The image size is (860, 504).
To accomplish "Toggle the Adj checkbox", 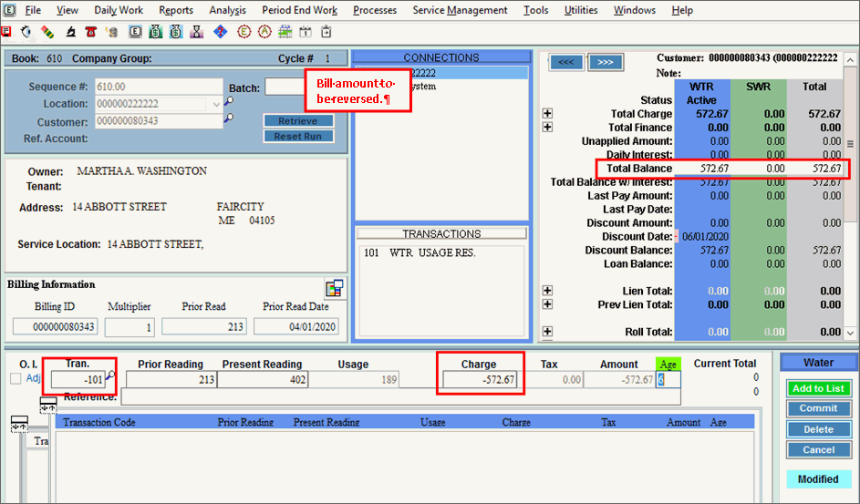I will pos(15,378).
